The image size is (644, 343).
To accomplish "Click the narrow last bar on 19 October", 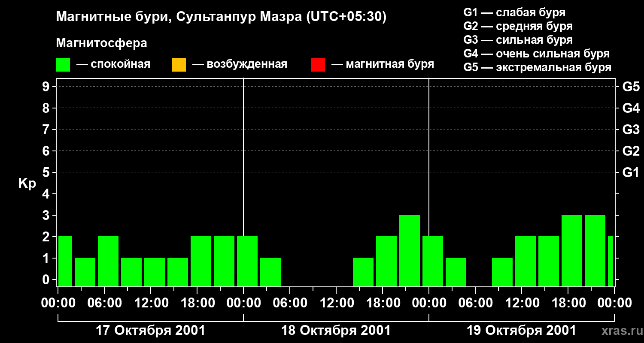I will tap(611, 261).
